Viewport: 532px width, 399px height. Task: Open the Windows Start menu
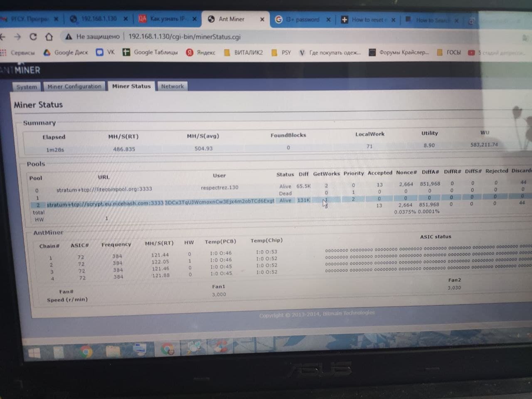tap(34, 353)
